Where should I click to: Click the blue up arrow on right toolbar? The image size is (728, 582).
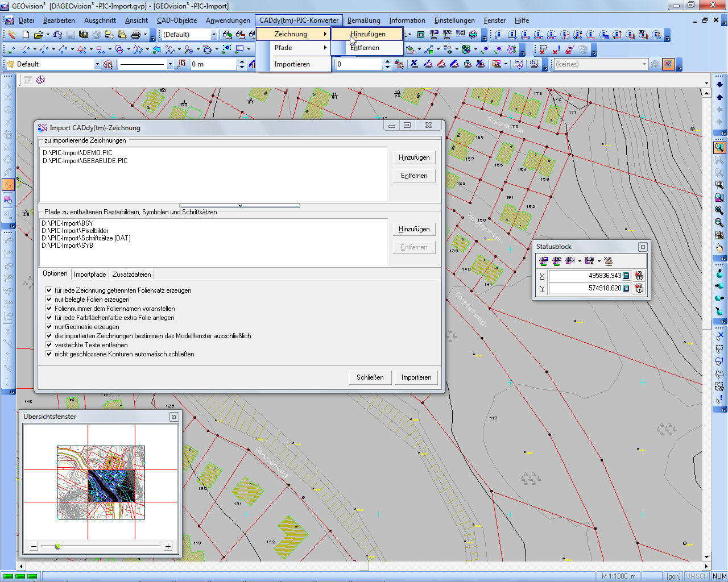coord(719,97)
